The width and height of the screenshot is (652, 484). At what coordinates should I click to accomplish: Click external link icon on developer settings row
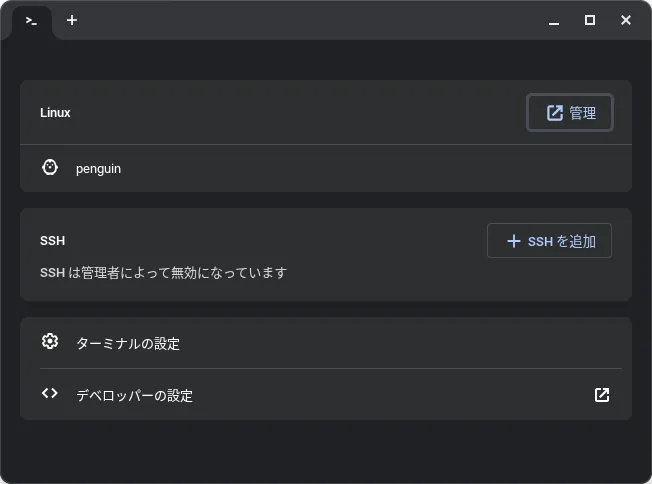(x=602, y=395)
